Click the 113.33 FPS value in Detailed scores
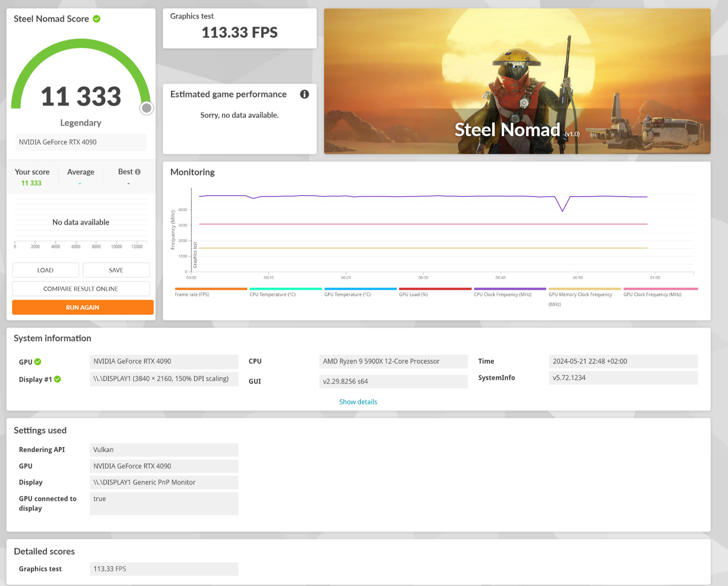 164,569
